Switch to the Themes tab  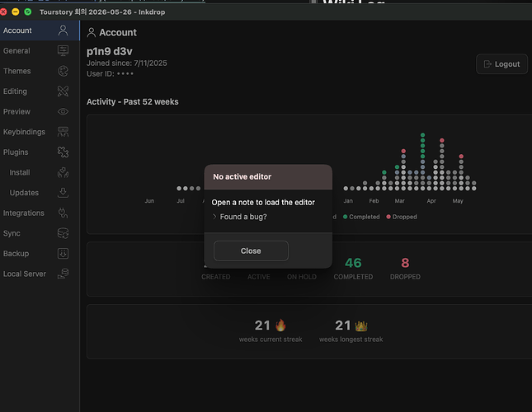40,71
